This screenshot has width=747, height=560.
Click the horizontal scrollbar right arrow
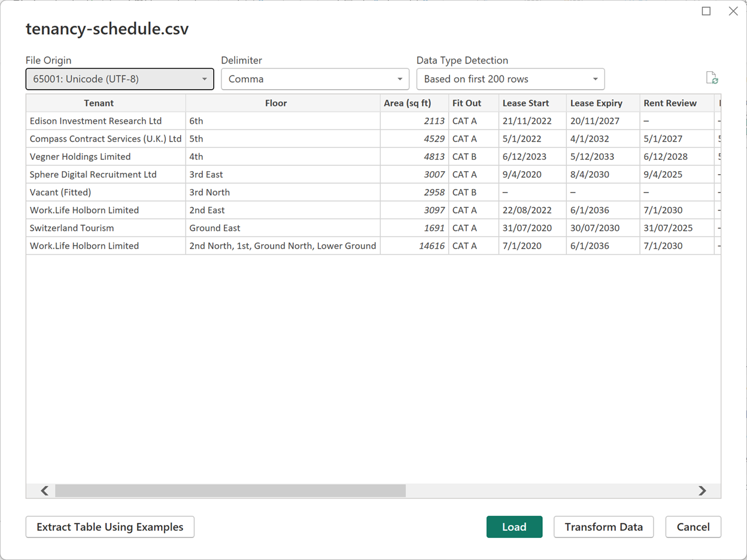click(x=703, y=491)
